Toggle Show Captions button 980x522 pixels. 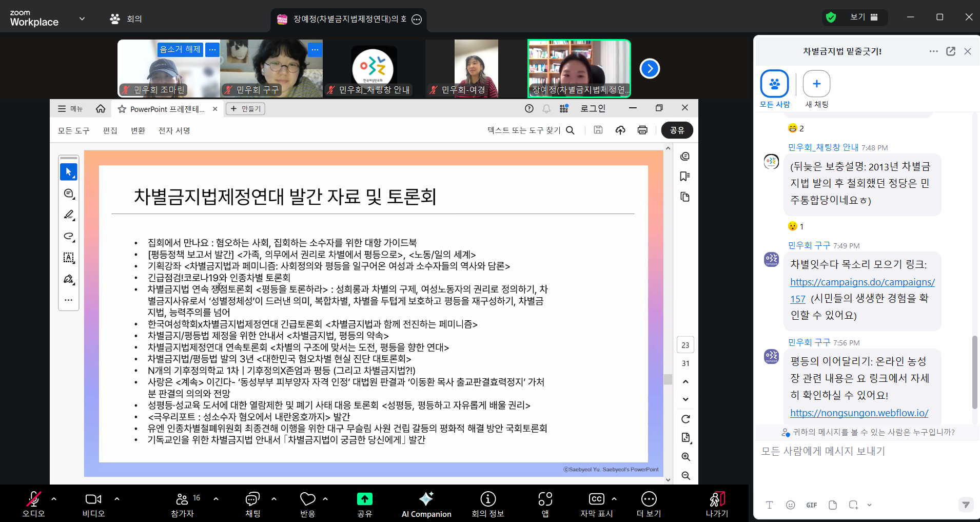point(596,504)
